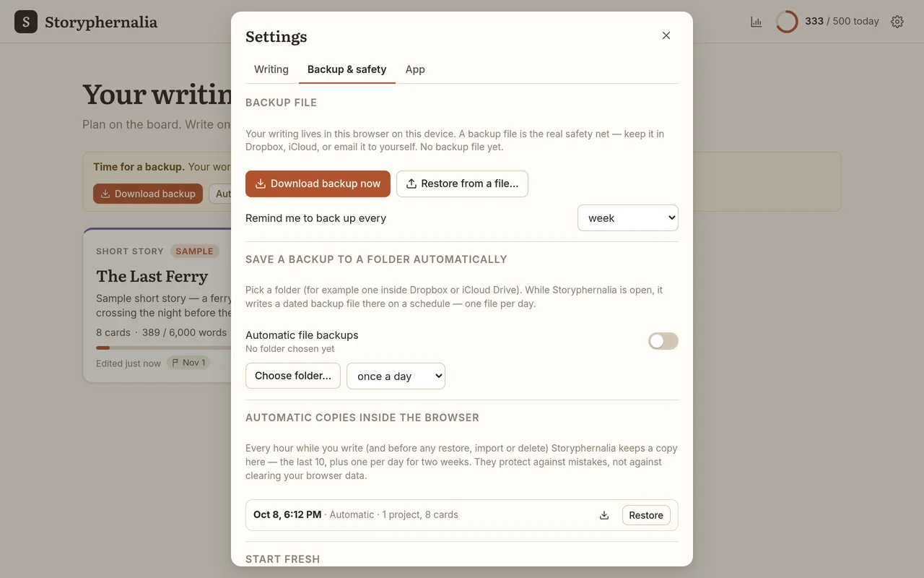
Task: Click the 333 / 500 today counter
Action: click(x=842, y=21)
